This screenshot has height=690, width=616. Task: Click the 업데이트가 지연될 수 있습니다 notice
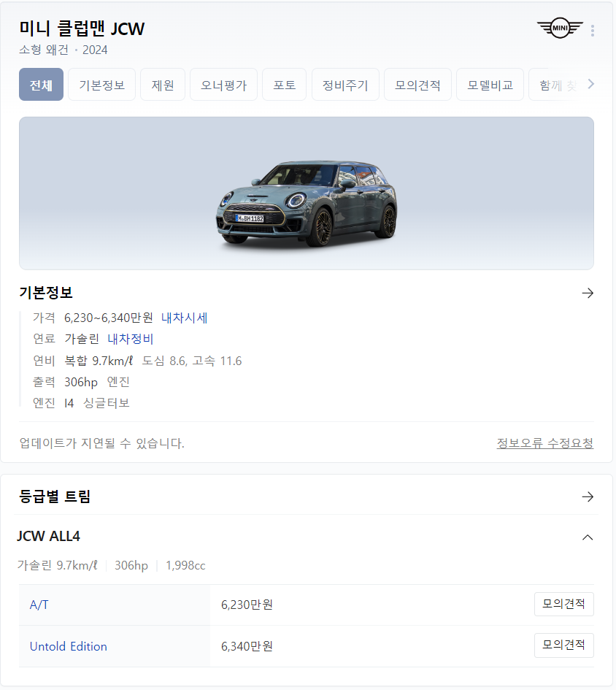coord(101,443)
